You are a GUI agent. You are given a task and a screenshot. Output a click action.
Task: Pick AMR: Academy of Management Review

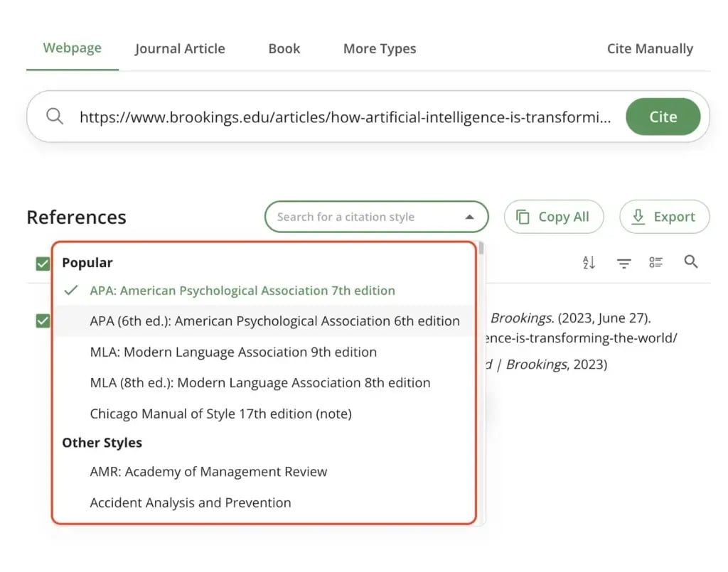click(208, 472)
